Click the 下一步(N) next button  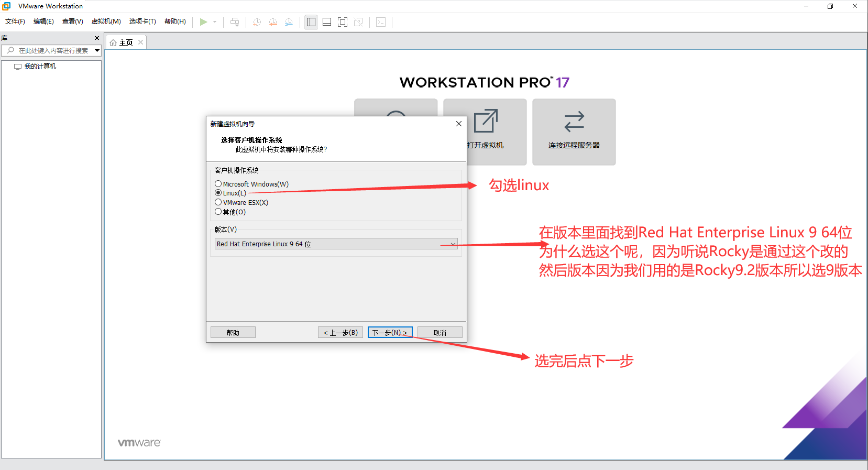click(390, 333)
